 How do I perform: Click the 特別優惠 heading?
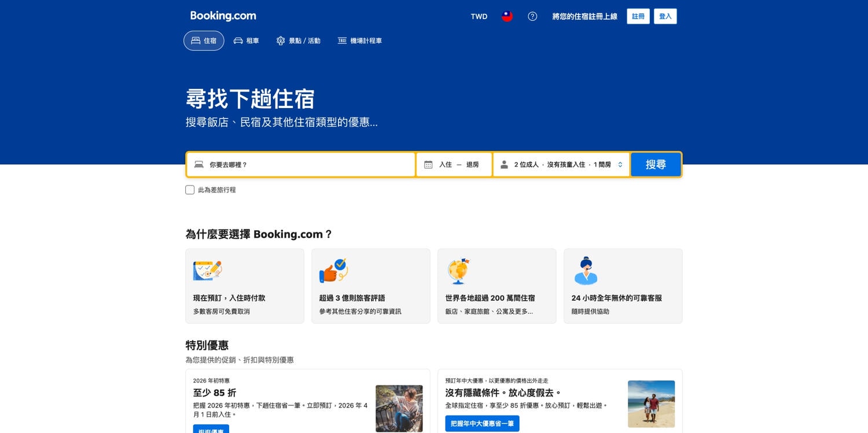click(x=207, y=345)
